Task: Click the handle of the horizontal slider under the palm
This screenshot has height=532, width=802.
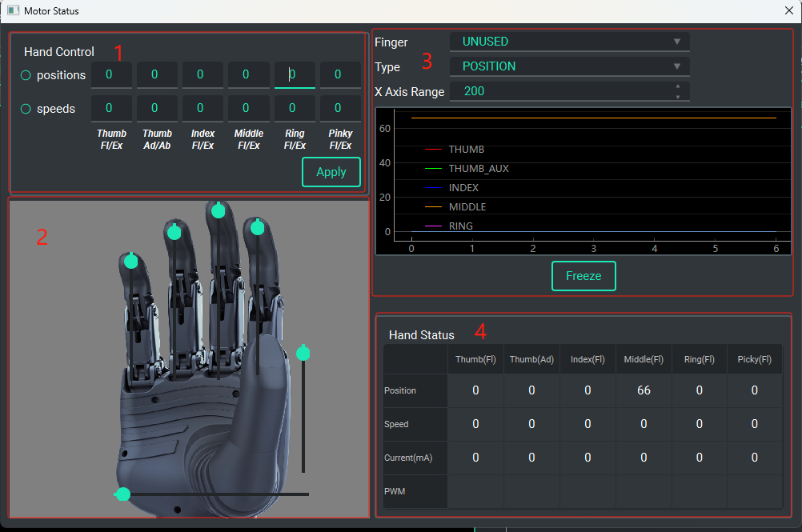Action: point(122,494)
